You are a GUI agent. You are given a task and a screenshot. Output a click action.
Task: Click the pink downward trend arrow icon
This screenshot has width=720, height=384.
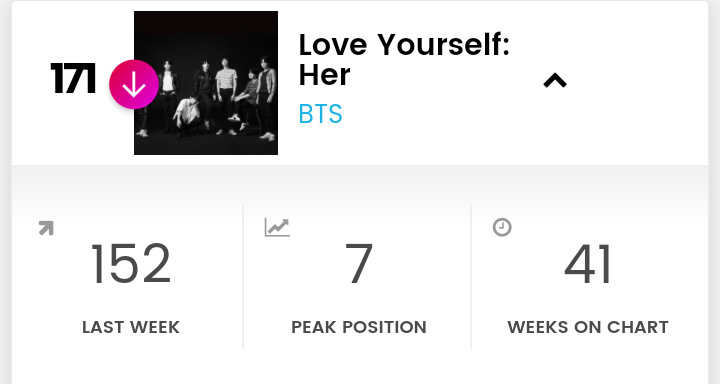134,85
